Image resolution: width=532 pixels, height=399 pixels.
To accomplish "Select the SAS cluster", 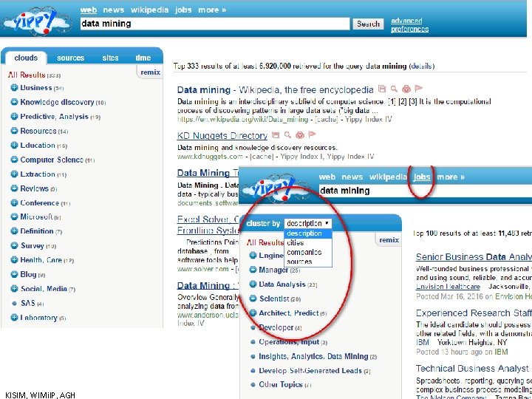I will [x=28, y=304].
